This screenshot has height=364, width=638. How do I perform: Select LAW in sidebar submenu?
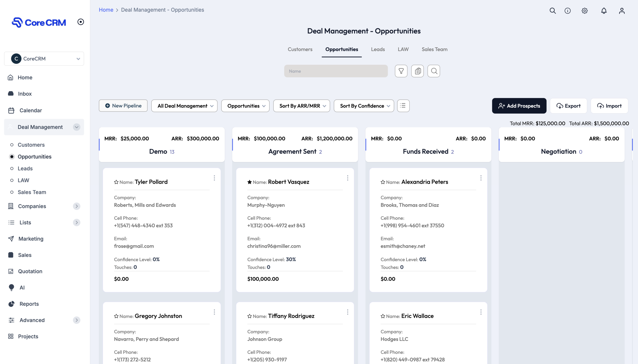click(23, 180)
